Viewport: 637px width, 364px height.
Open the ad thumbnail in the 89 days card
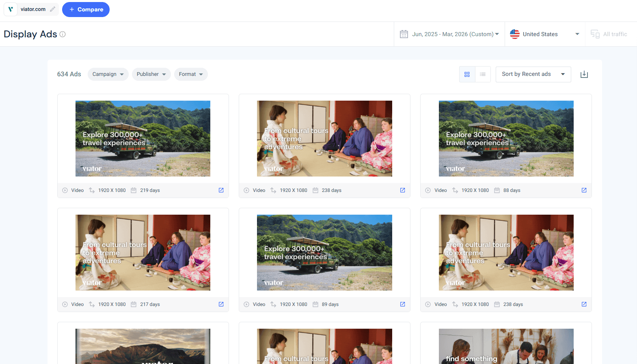click(324, 252)
